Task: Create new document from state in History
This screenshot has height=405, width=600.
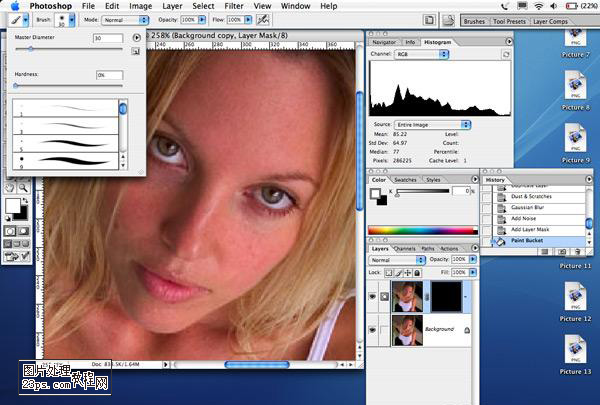Action: [545, 251]
